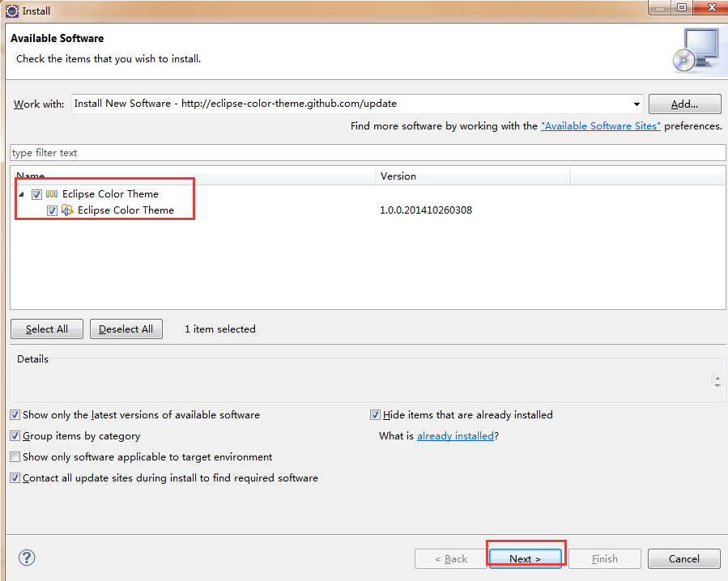Uncheck the child Eclipse Color Theme feature checkbox

tap(52, 210)
